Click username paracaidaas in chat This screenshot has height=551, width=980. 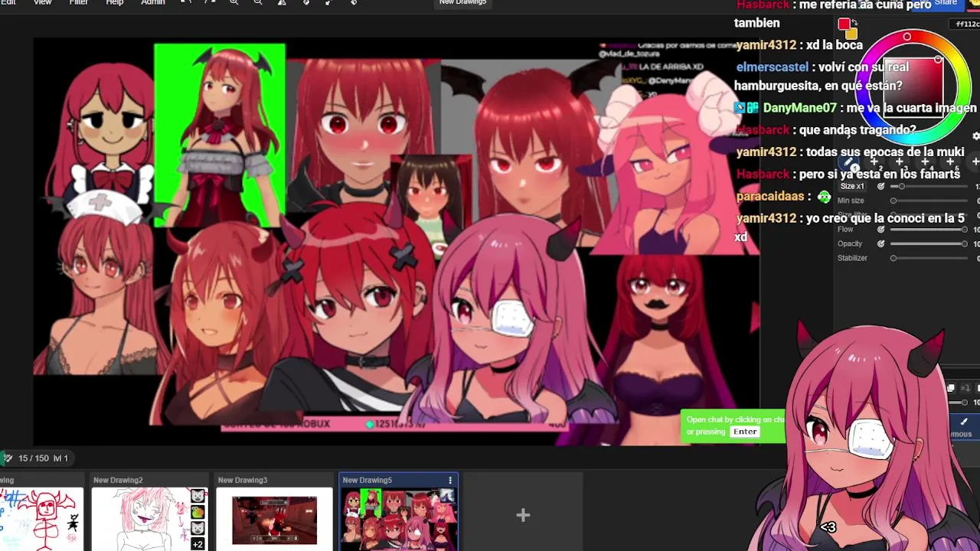pos(770,197)
